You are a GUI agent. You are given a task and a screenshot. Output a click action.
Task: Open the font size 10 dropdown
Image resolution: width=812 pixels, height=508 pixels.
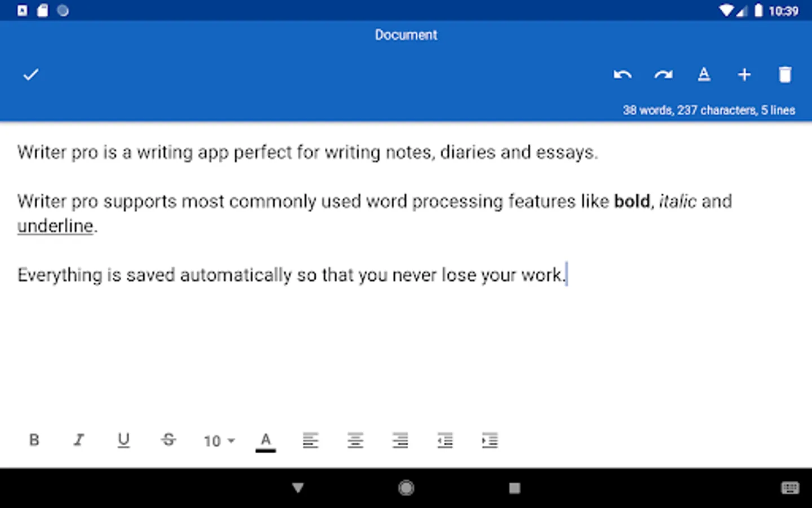[219, 441]
